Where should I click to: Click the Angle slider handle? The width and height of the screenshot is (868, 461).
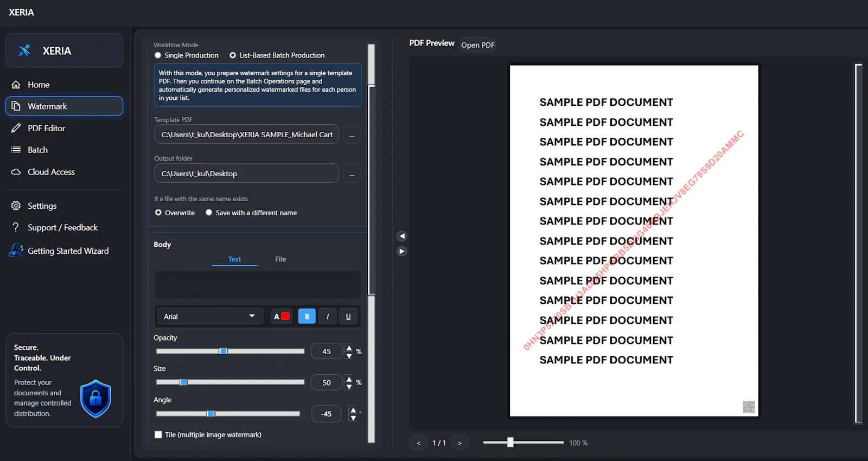pos(210,413)
